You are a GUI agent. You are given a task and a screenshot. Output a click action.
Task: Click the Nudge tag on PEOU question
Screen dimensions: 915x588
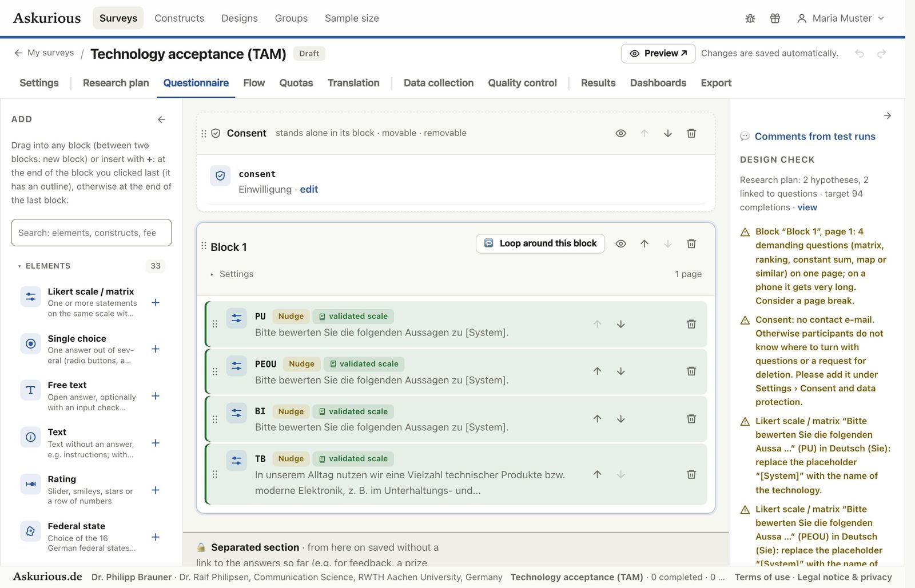pyautogui.click(x=301, y=364)
